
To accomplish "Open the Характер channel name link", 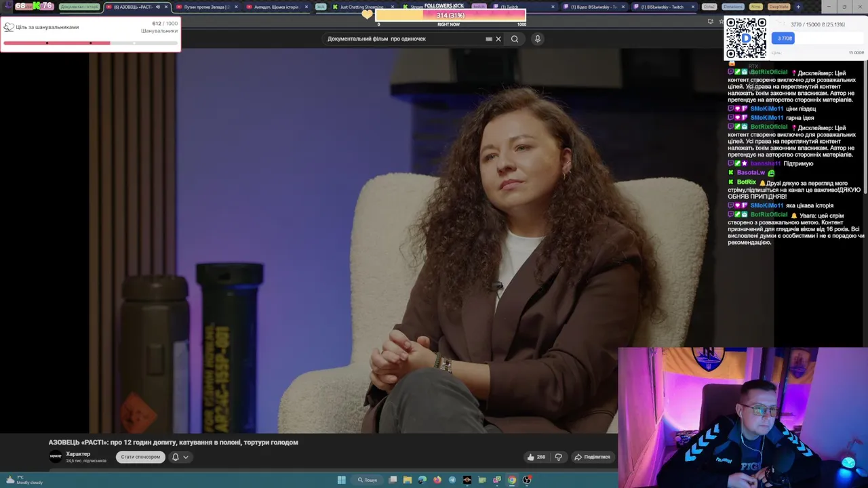I will (78, 454).
